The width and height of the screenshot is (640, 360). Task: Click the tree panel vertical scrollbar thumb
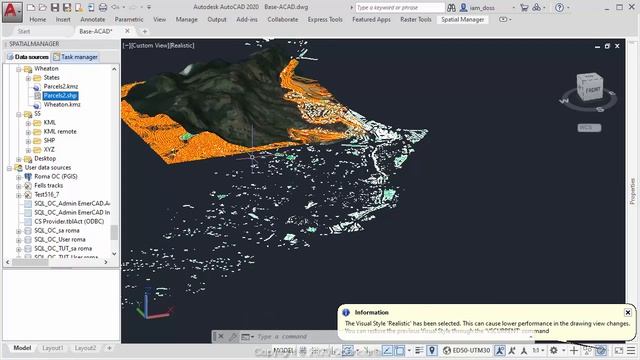(x=114, y=233)
